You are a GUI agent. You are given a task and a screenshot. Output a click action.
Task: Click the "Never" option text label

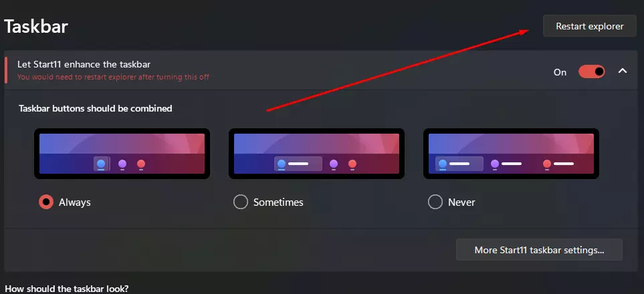[461, 202]
